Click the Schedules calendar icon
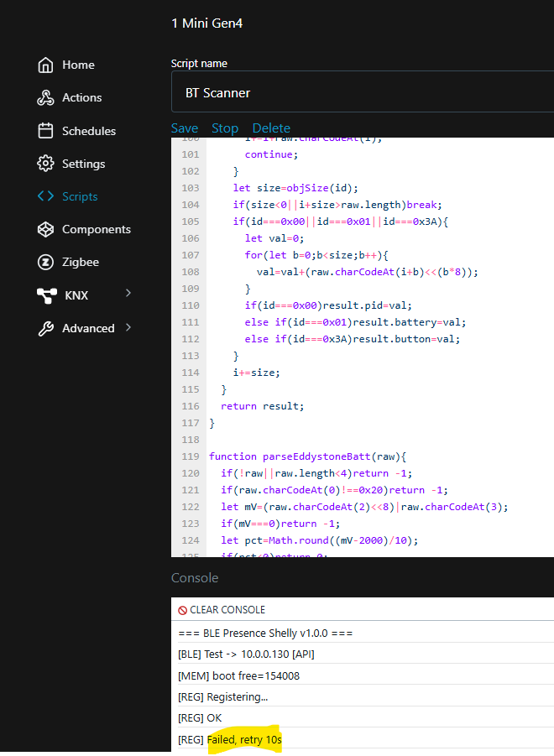 (x=45, y=131)
